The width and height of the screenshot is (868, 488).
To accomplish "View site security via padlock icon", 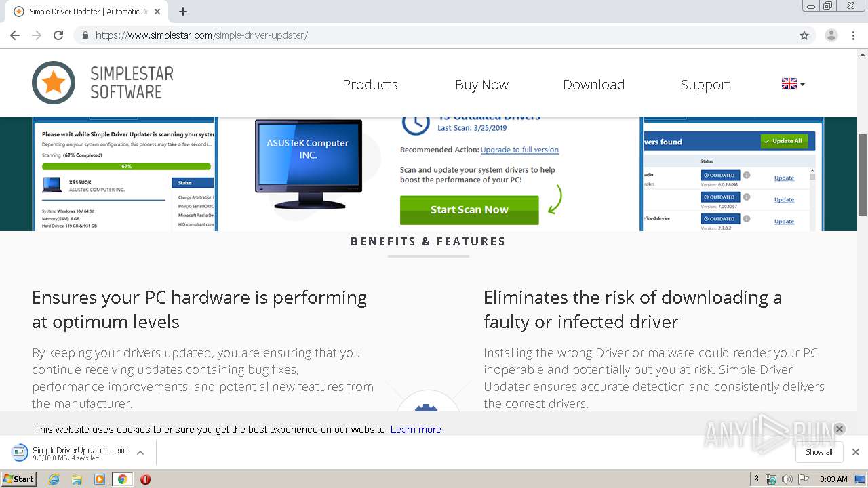I will [85, 35].
